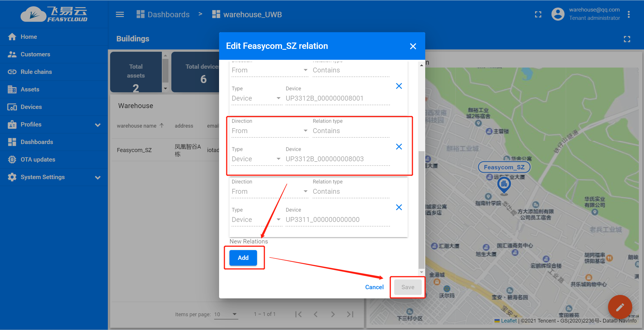Open the three-dot user menu
This screenshot has width=644, height=330.
pos(629,14)
